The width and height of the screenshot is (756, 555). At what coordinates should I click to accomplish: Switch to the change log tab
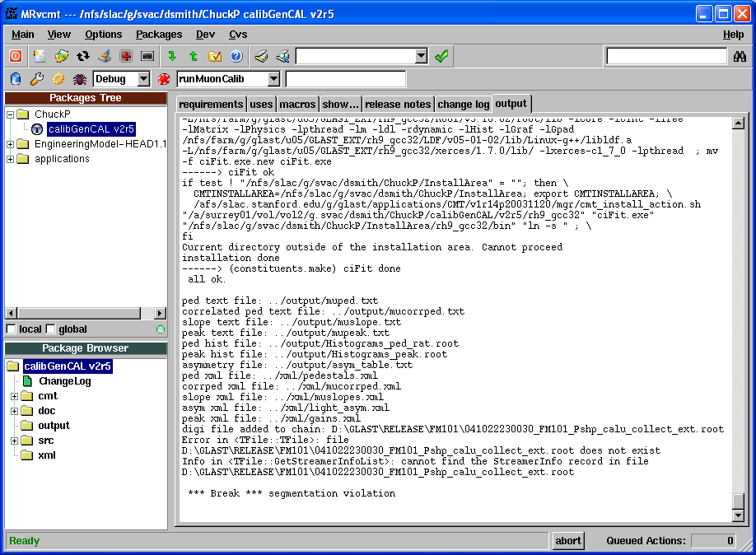pyautogui.click(x=464, y=104)
